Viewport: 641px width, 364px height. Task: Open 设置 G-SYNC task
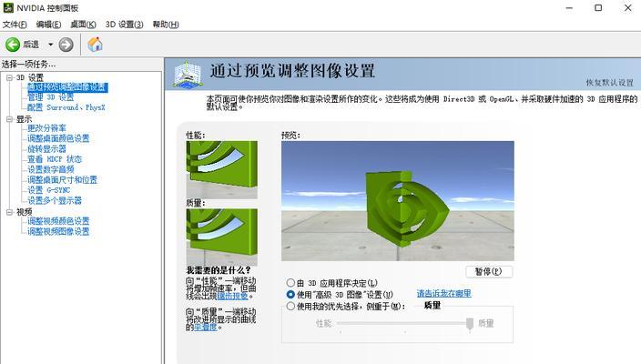coord(48,190)
